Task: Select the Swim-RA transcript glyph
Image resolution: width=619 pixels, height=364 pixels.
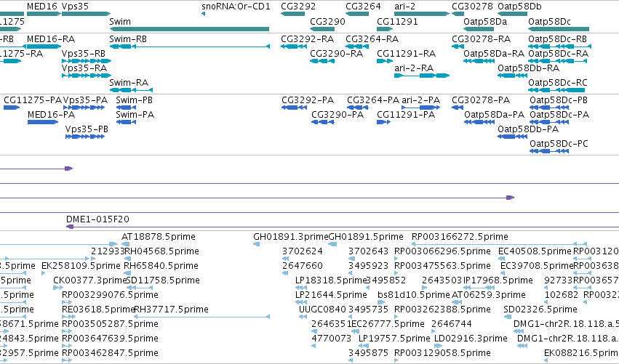Action: 131,90
